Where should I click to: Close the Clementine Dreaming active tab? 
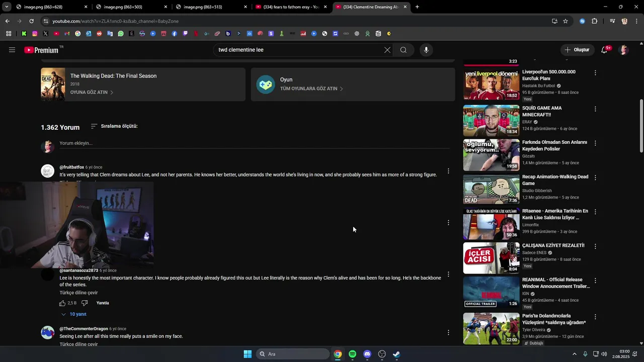click(x=405, y=7)
